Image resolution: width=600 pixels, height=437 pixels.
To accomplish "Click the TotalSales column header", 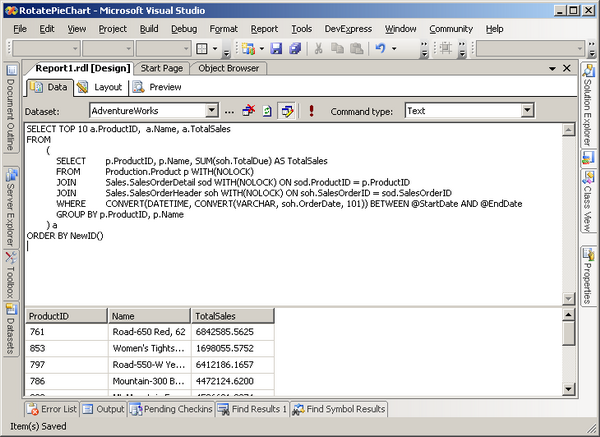I will 233,316.
